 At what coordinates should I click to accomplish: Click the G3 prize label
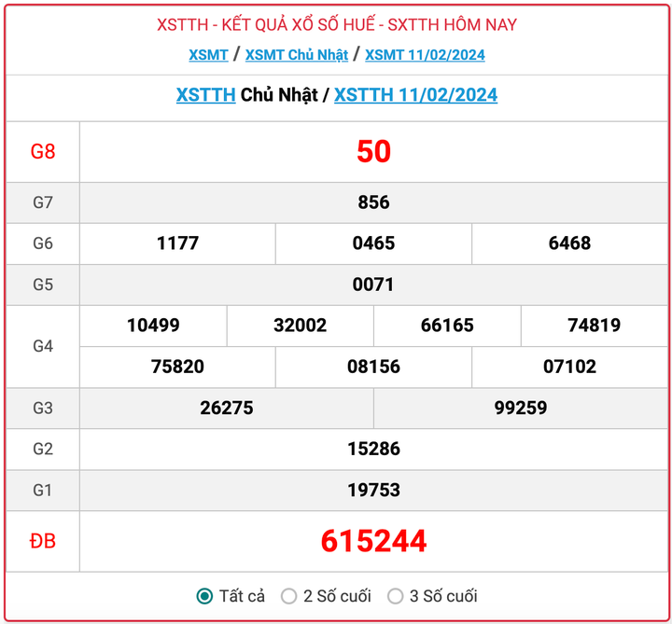(x=43, y=408)
